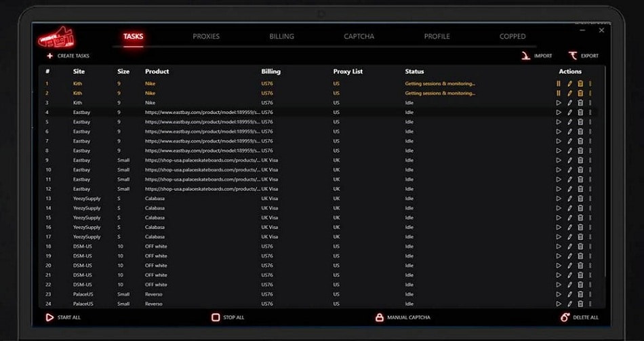
Task: Edit task 19 DSM-US pencil icon
Action: click(569, 256)
